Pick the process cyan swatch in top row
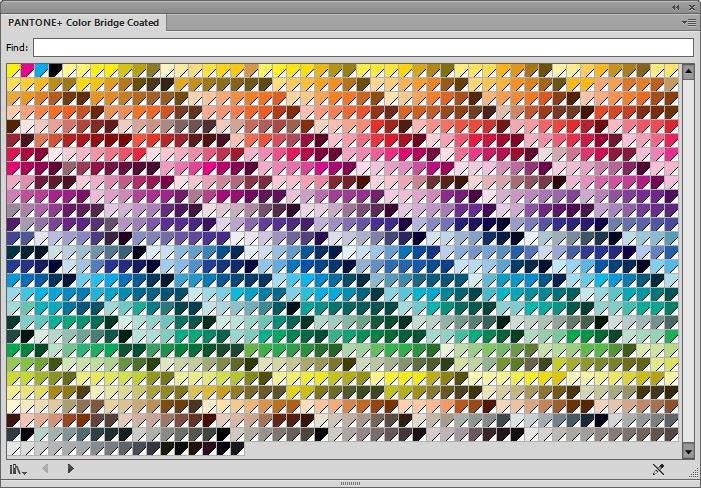 pos(41,71)
